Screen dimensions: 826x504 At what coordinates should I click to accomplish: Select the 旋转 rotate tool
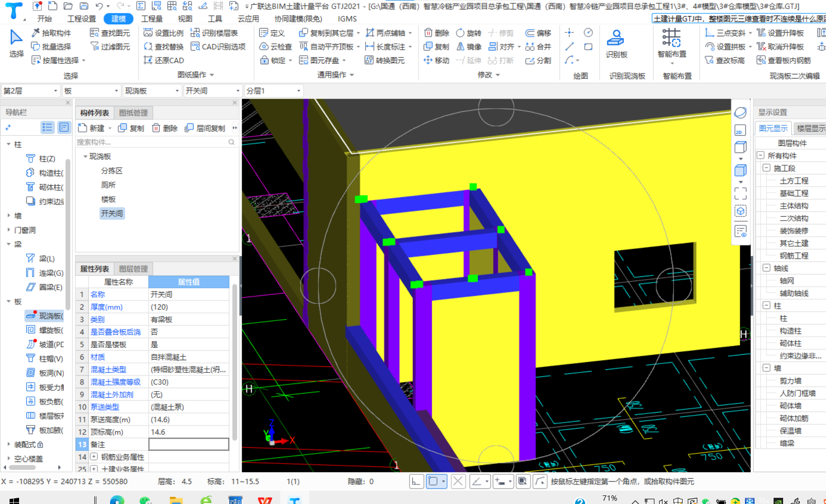tap(469, 33)
